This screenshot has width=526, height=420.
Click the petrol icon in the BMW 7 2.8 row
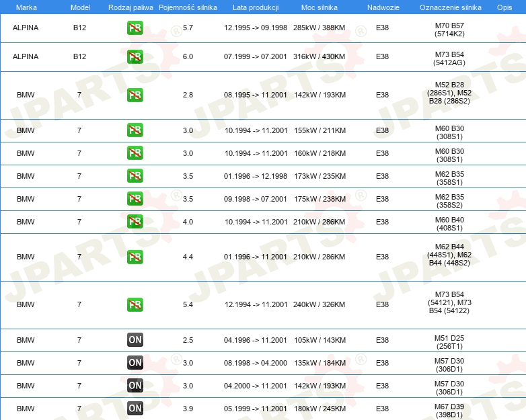click(135, 95)
